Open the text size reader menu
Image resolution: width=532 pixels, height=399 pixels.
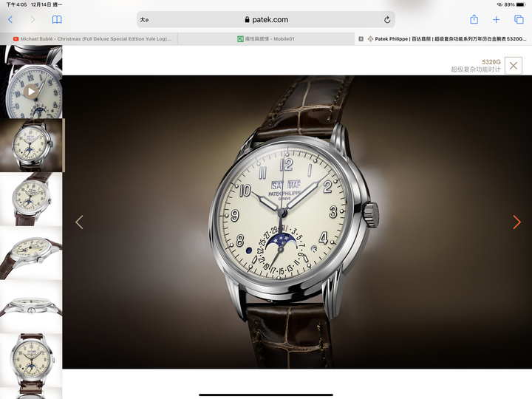pos(145,20)
